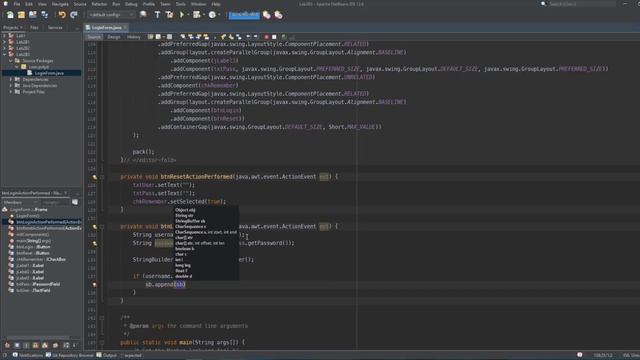Image resolution: width=640 pixels, height=360 pixels.
Task: Toggle the seventh sort button at the Navigator bottom
Action: click(66, 345)
